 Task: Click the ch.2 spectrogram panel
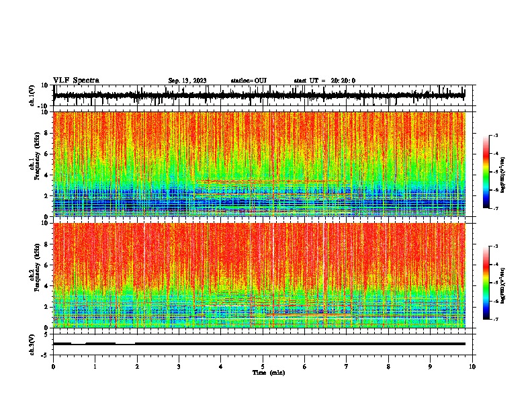tap(259, 275)
